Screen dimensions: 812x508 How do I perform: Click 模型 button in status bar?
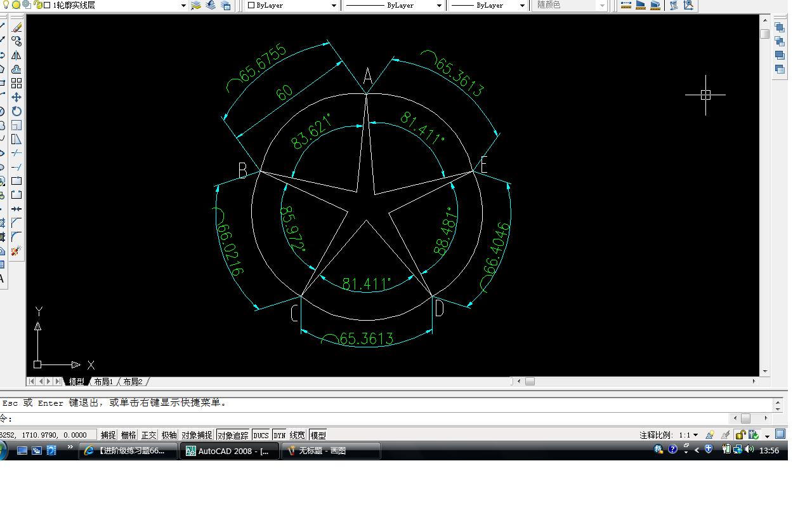318,435
